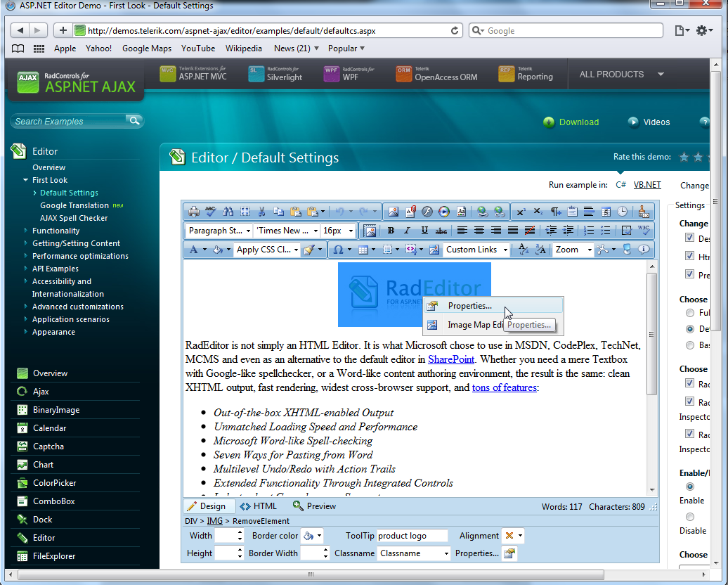Open the Times New font name dropdown
This screenshot has width=728, height=585.
point(287,231)
